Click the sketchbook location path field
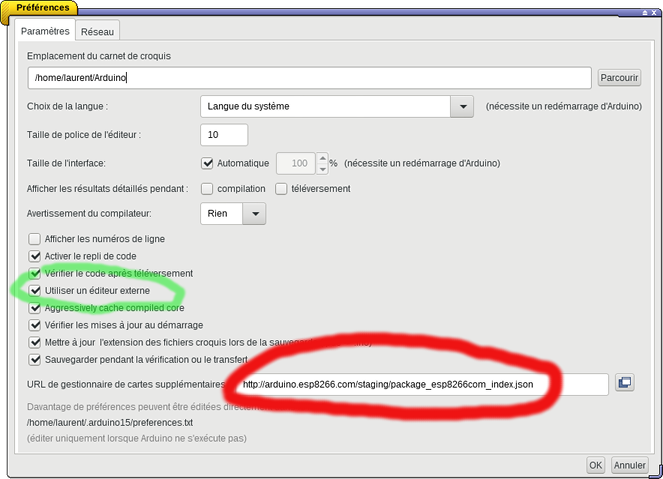 click(x=310, y=78)
